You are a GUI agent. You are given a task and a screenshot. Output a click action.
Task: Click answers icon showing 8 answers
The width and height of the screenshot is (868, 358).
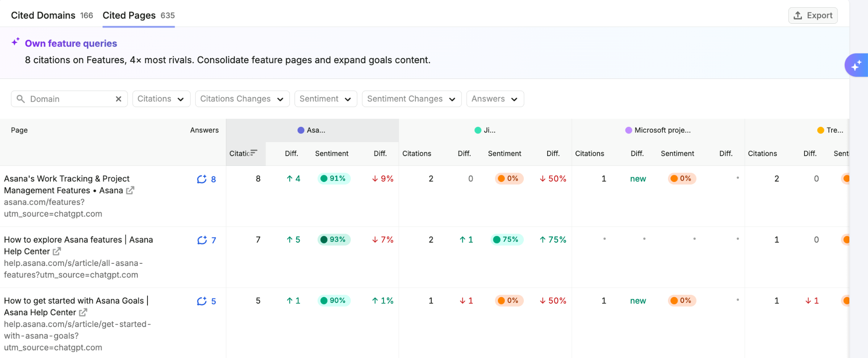click(202, 179)
